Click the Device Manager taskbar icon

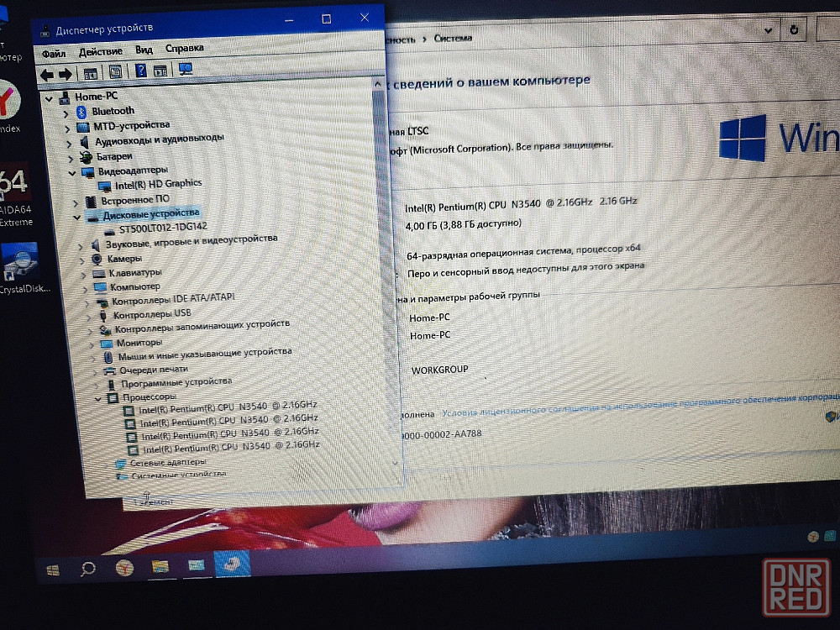(x=233, y=564)
